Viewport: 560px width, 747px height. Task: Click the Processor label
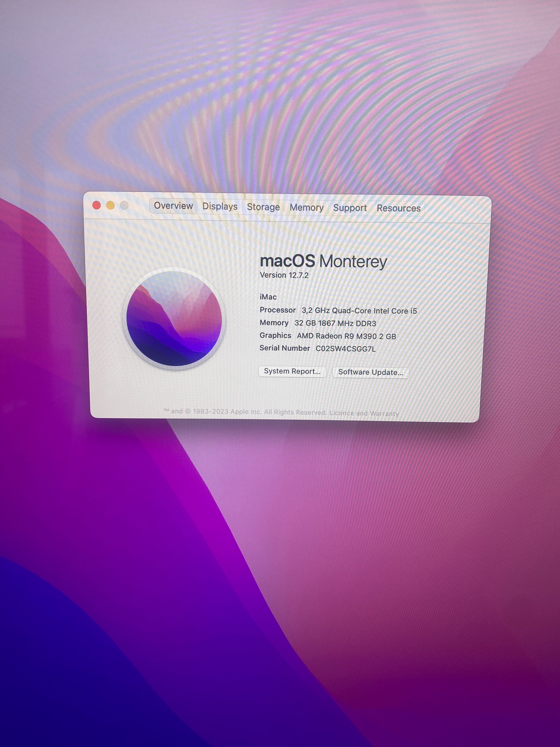click(277, 310)
